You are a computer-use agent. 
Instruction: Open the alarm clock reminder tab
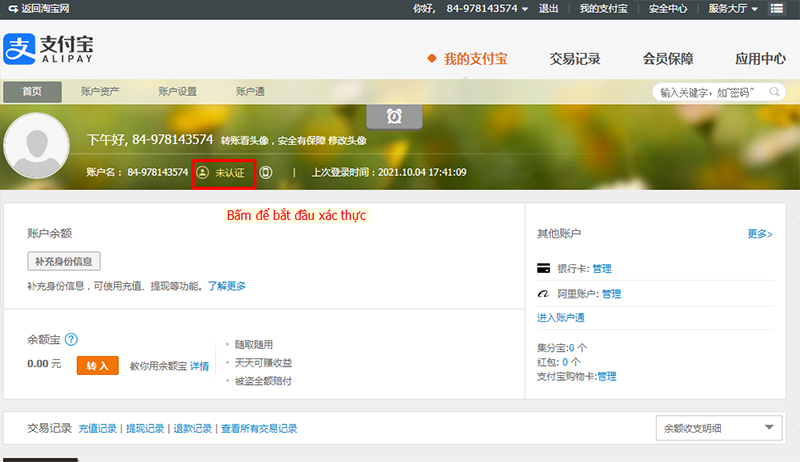point(394,117)
